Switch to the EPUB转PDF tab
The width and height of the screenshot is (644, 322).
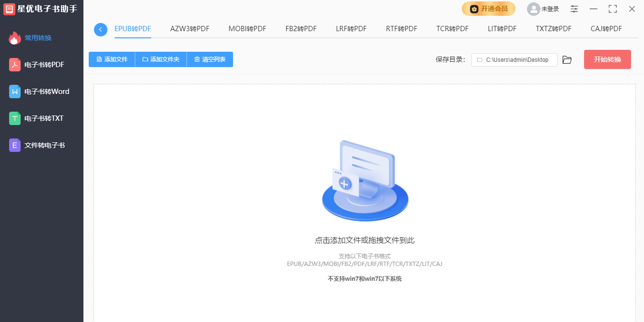coord(133,29)
